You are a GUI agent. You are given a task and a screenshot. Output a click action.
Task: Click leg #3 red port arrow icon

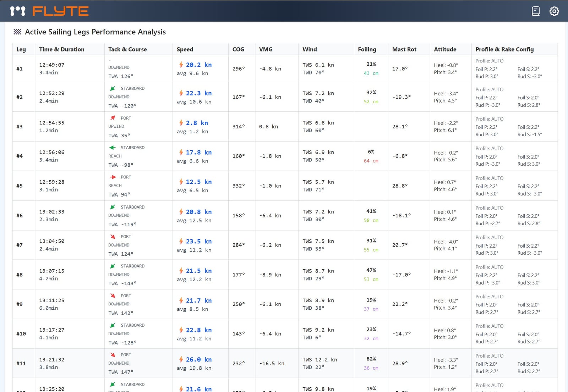pyautogui.click(x=113, y=118)
